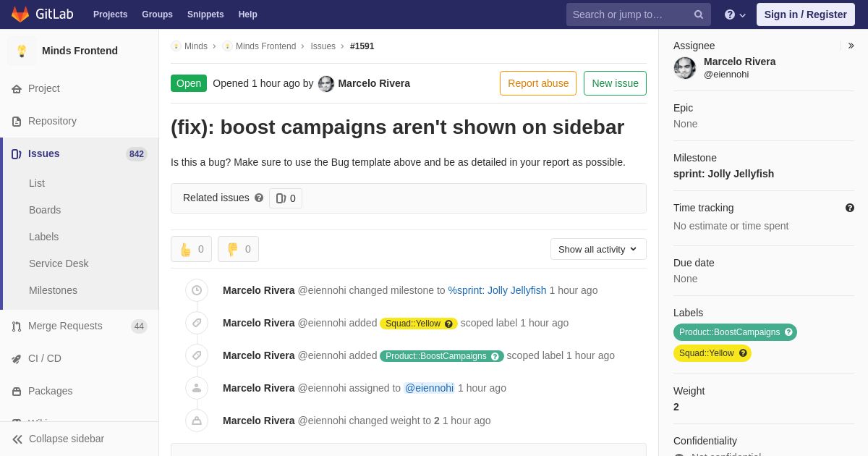Image resolution: width=868 pixels, height=456 pixels.
Task: Click the related issues count badge
Action: tap(286, 198)
